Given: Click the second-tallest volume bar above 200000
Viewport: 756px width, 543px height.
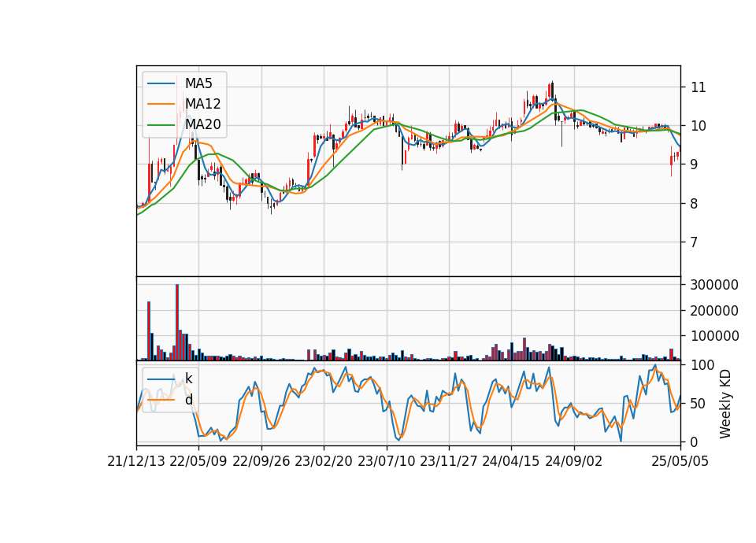Looking at the screenshot, I should (x=149, y=331).
